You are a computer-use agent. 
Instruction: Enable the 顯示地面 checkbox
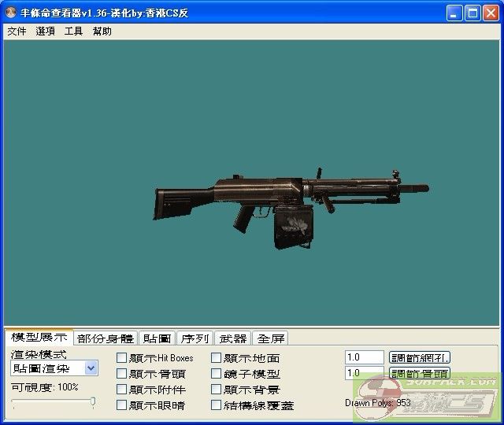(217, 358)
